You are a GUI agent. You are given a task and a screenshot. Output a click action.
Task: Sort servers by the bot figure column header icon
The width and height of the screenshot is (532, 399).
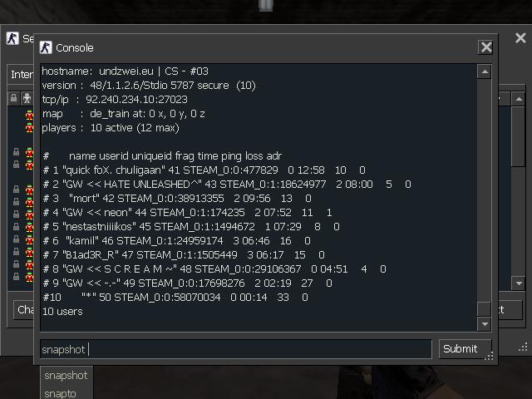tap(27, 98)
